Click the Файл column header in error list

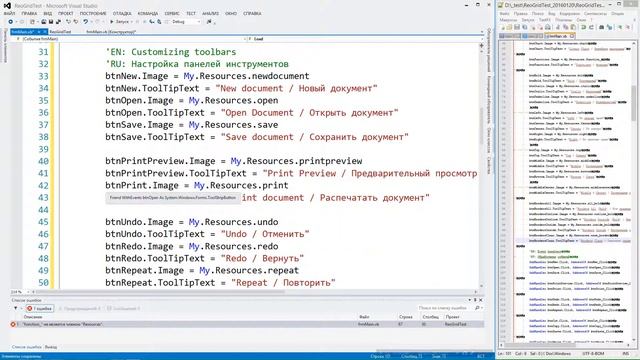364,317
